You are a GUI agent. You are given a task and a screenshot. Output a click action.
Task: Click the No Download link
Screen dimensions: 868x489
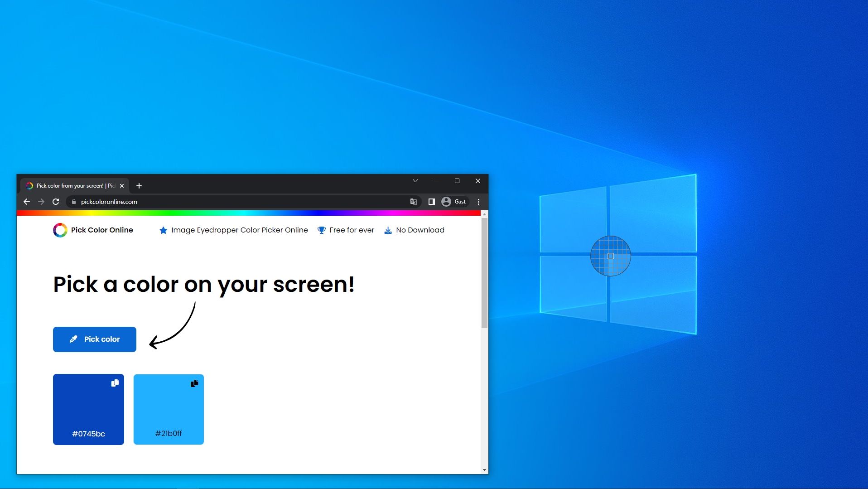pyautogui.click(x=420, y=230)
